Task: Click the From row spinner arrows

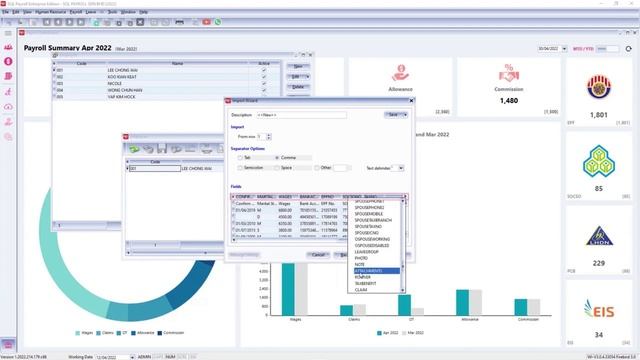Action: pyautogui.click(x=269, y=137)
